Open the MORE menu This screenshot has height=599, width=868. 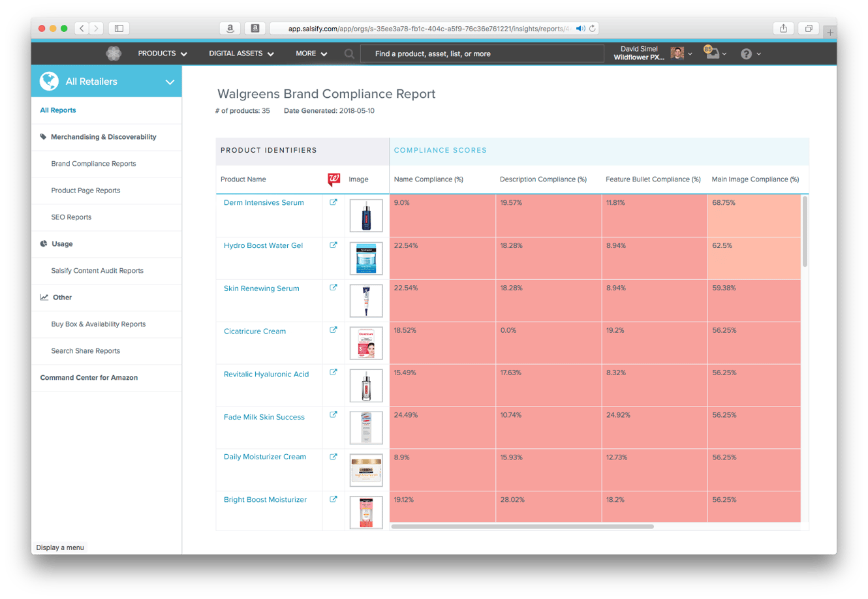pyautogui.click(x=311, y=54)
